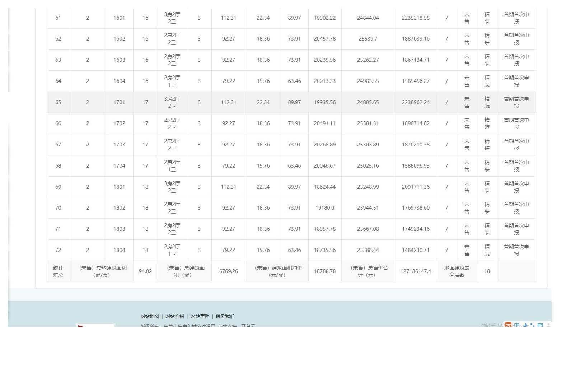Click the input method soft keyboard icon
The height and width of the screenshot is (392, 571).
(x=540, y=325)
